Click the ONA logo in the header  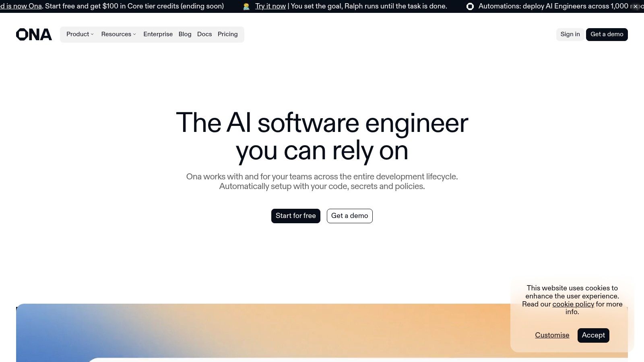click(x=34, y=35)
